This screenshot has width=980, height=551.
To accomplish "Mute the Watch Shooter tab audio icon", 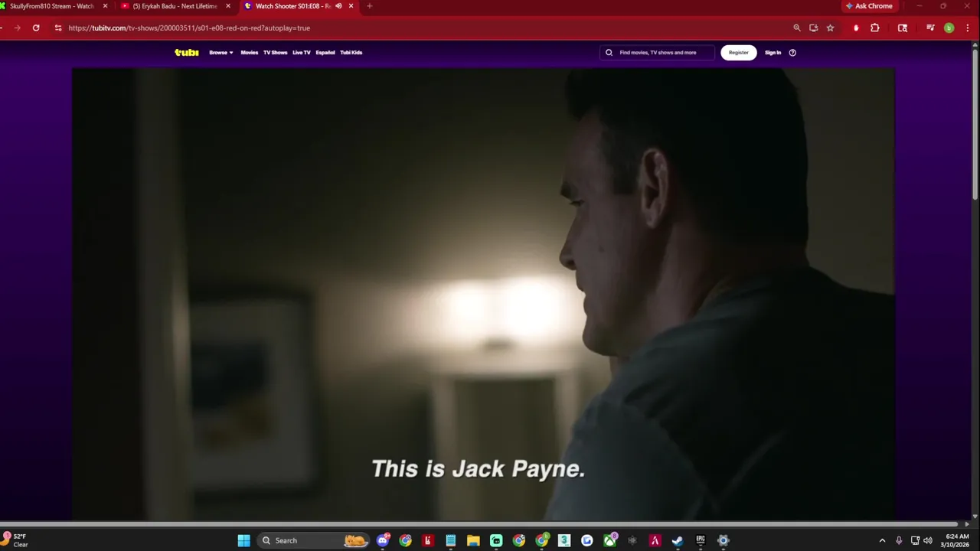I will click(338, 6).
